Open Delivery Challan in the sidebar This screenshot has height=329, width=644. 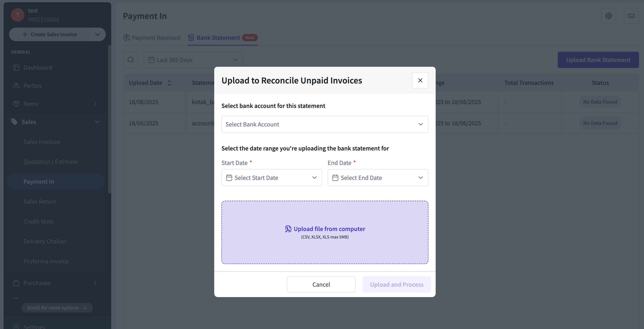tap(56, 241)
